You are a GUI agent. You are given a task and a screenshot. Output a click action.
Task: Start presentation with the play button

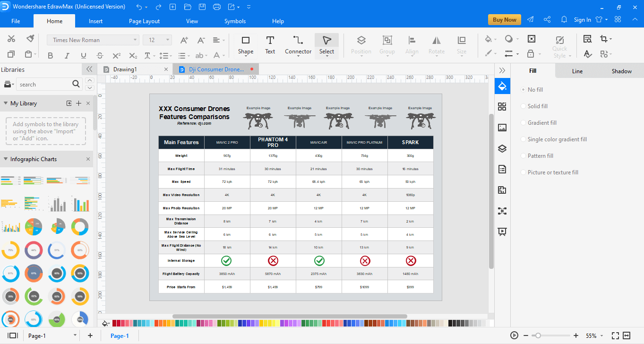click(x=515, y=335)
